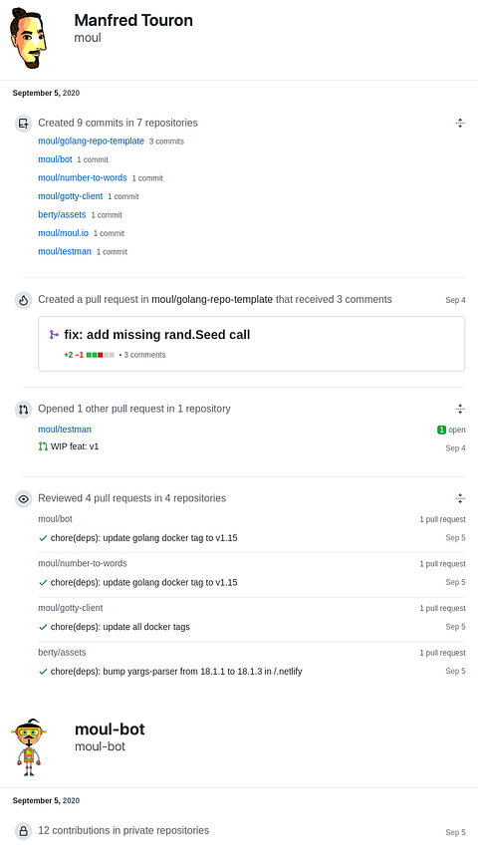Open the moul/golang-repo-template repository link
This screenshot has width=478, height=868.
coord(91,142)
